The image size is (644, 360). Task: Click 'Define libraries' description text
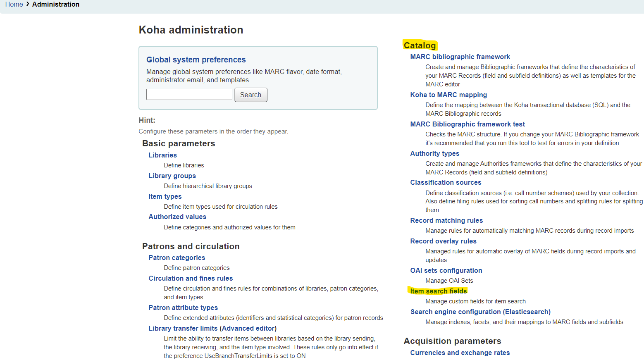click(184, 165)
